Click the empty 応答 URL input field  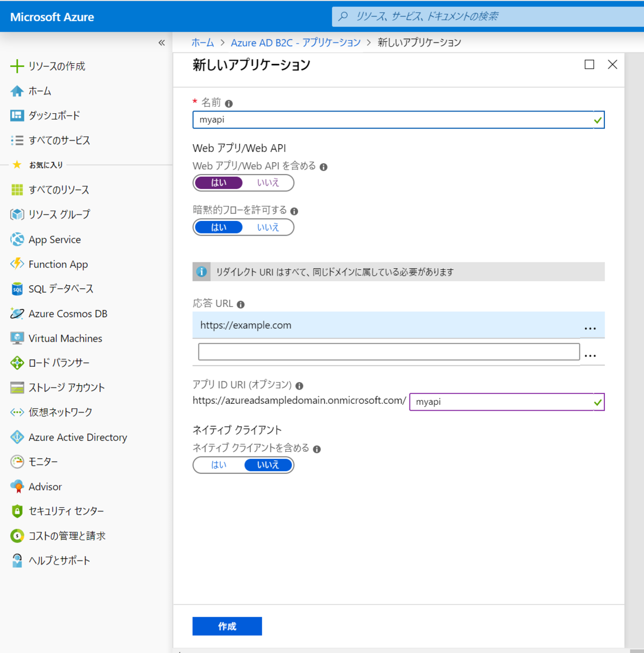[389, 352]
